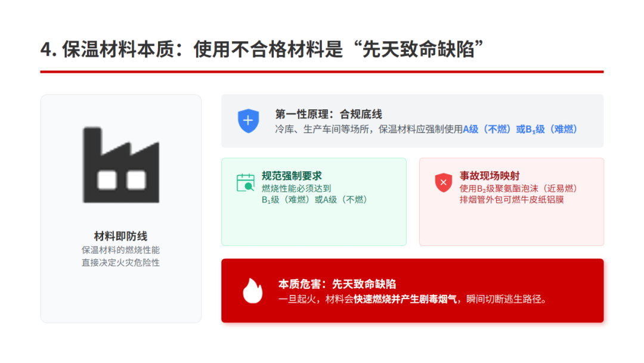
Task: Click the 排烟管外包可燃牛皮纸铝膜 line
Action: [512, 200]
